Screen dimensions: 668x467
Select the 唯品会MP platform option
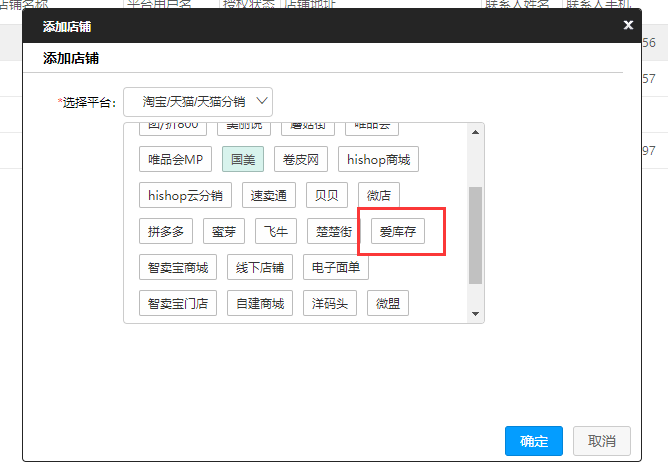175,159
